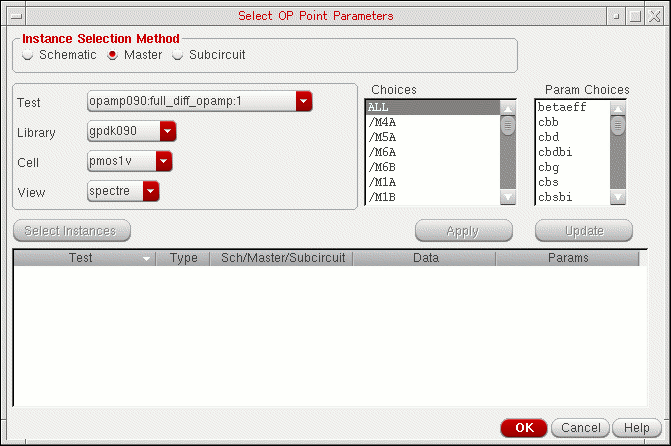671x446 pixels.
Task: Click Choices list scroll up arrow
Action: [508, 109]
